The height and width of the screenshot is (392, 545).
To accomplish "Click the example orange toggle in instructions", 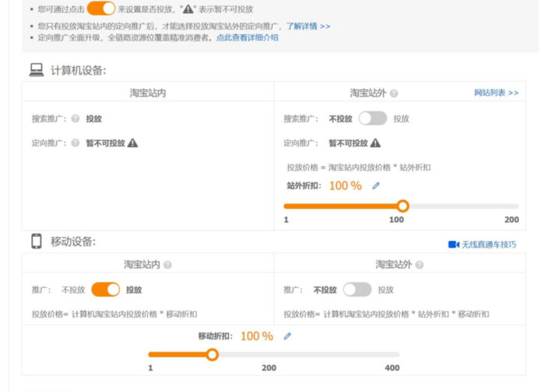I will pos(100,9).
